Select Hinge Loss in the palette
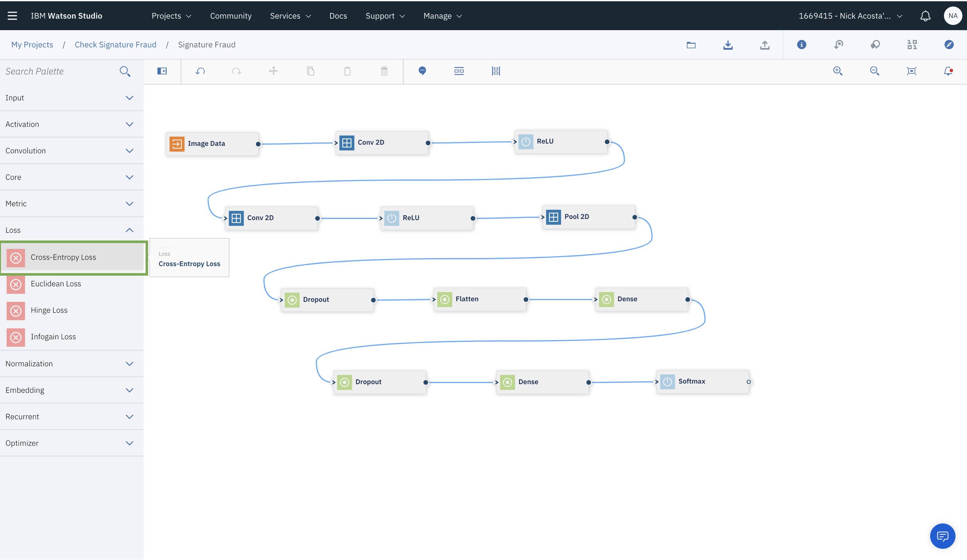Image resolution: width=967 pixels, height=560 pixels. 72,310
